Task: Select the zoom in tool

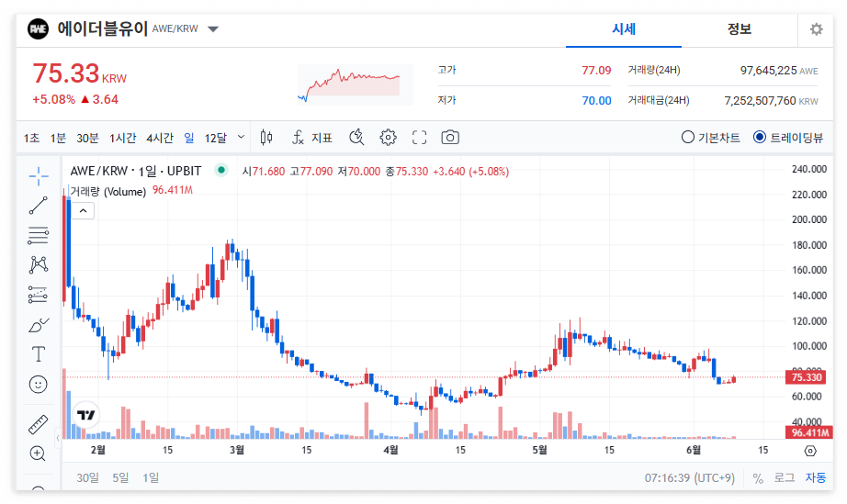Action: point(39,454)
